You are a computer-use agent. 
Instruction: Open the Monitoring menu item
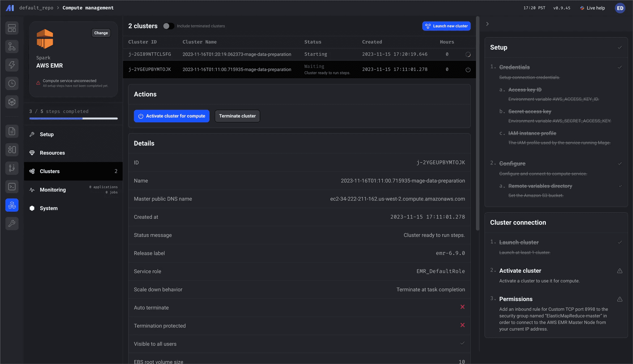tap(73, 190)
